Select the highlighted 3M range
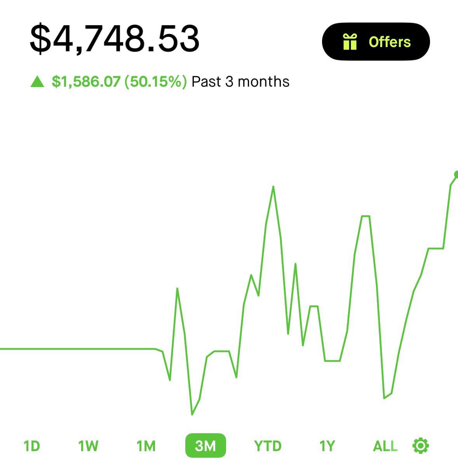 (205, 446)
